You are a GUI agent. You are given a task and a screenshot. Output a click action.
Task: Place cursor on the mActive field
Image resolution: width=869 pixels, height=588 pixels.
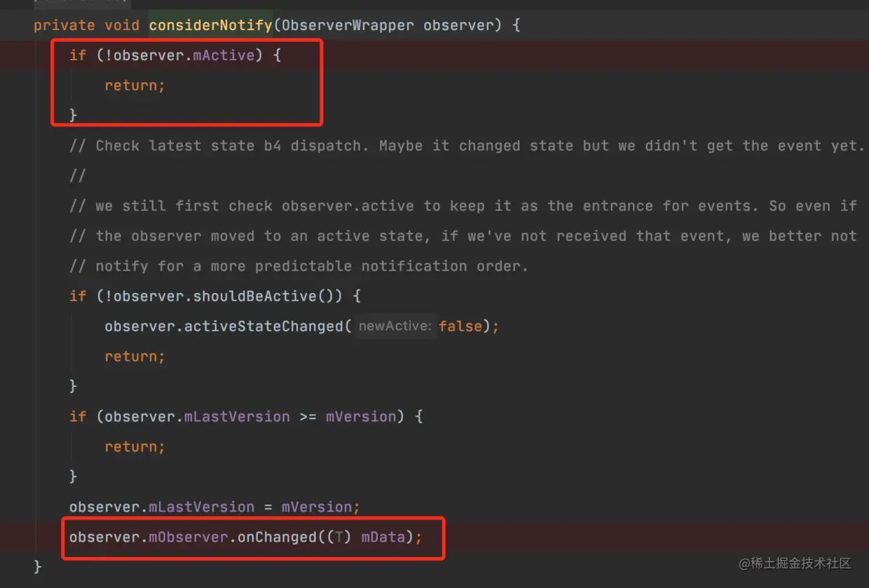[224, 56]
